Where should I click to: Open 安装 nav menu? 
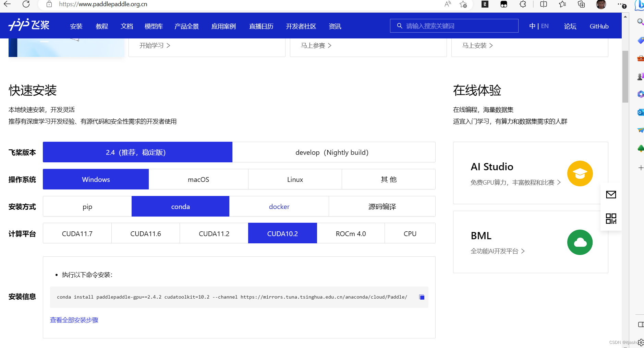click(76, 26)
